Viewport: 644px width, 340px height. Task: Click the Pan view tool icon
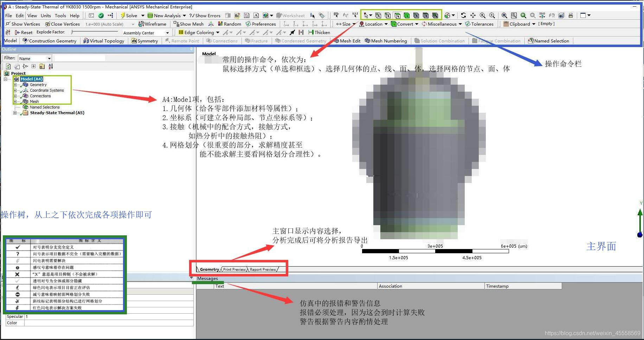pos(473,15)
